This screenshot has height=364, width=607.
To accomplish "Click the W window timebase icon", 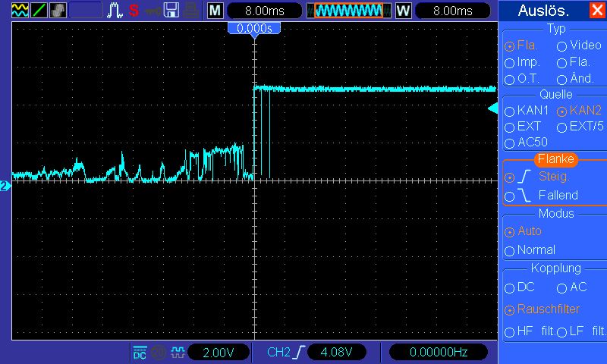I will point(403,11).
